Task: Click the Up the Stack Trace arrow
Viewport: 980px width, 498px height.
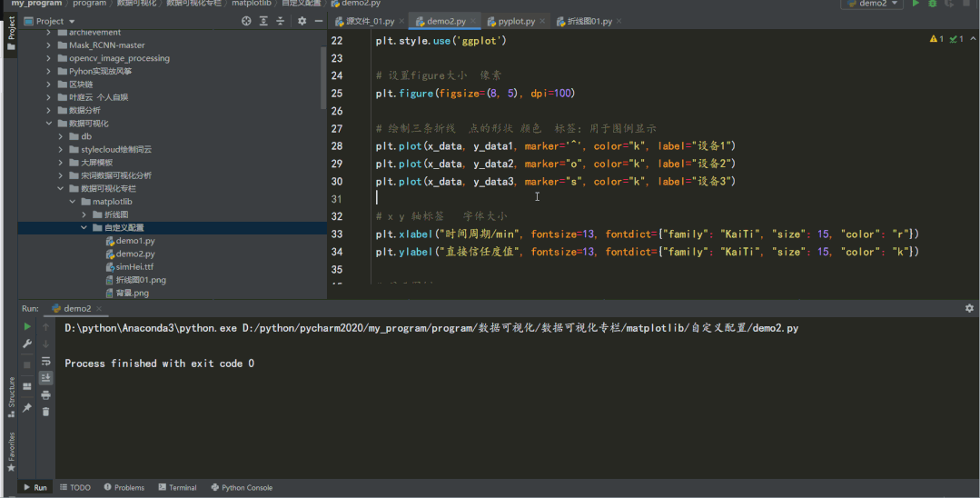Action: [45, 326]
